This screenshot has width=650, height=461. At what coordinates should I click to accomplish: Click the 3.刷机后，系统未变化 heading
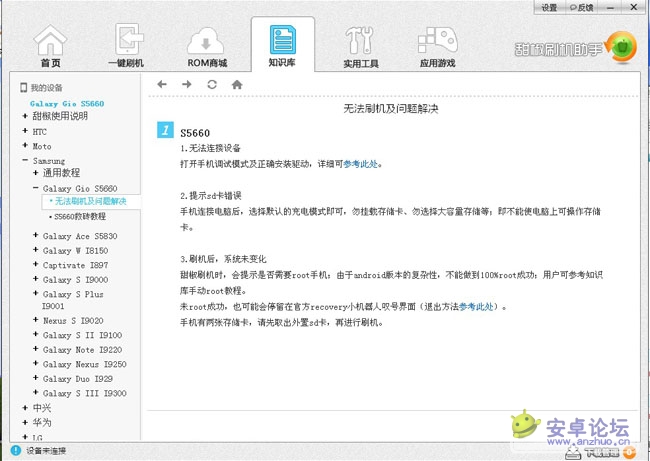tap(223, 259)
